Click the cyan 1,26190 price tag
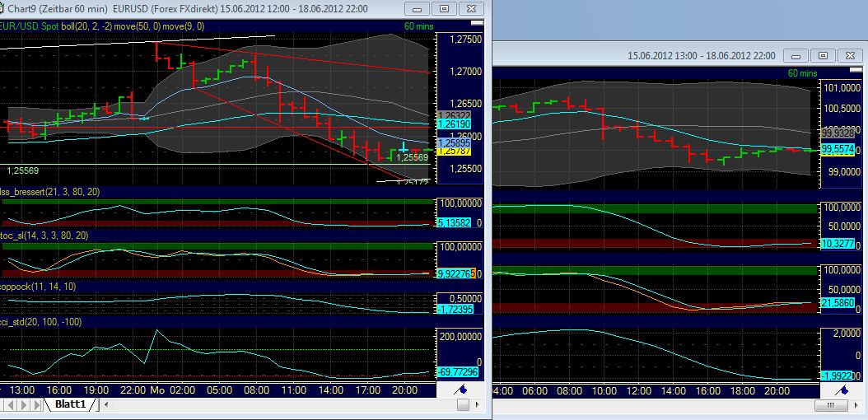Image resolution: width=868 pixels, height=420 pixels. [x=454, y=124]
